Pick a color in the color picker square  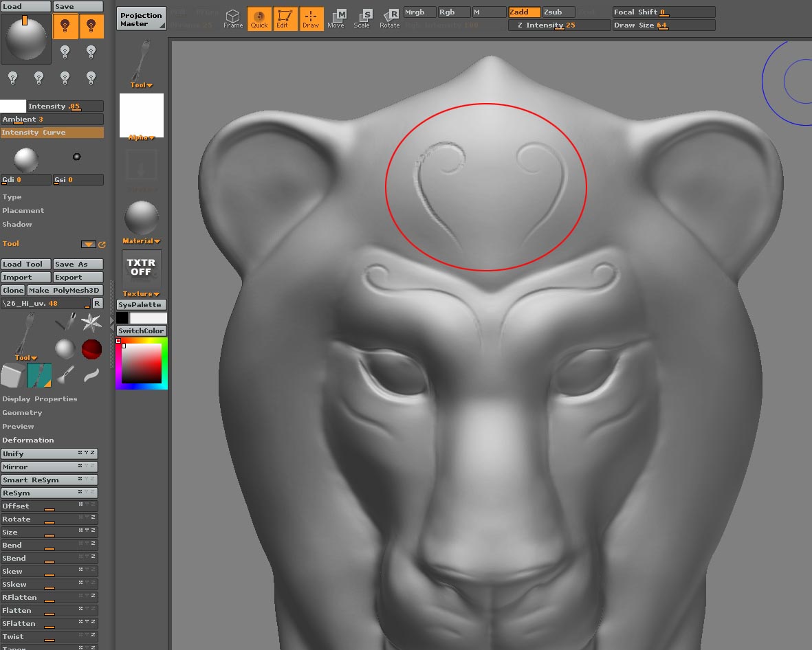(x=141, y=363)
